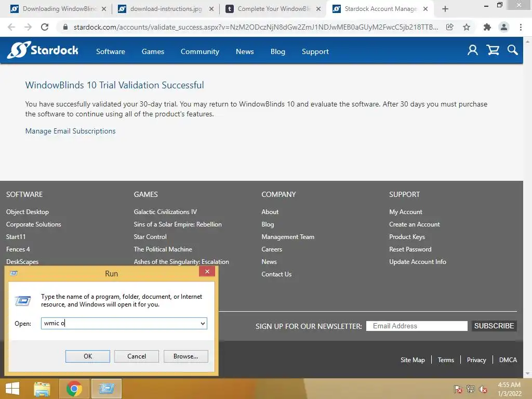Open the Corporate Solutions footer link
This screenshot has width=532, height=399.
click(34, 224)
